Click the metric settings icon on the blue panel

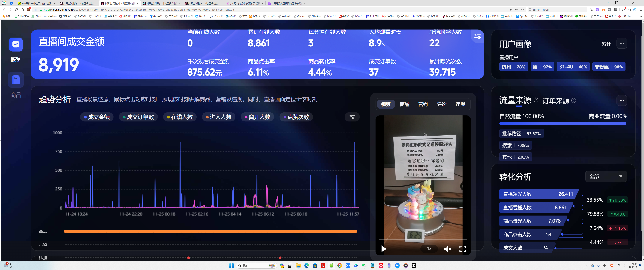(477, 36)
